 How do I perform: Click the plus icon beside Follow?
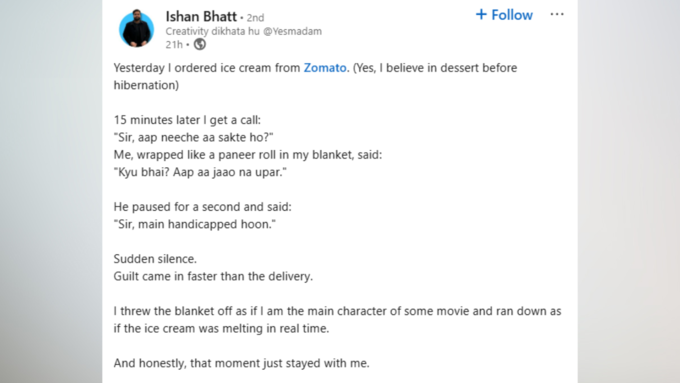[481, 14]
